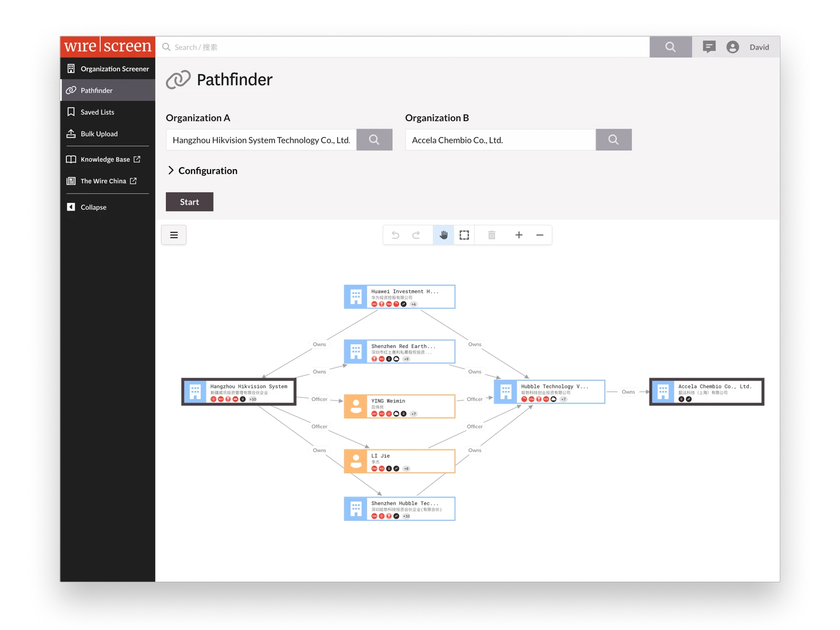Open Organization Screener in sidebar
Image resolution: width=840 pixels, height=630 pixels.
108,69
